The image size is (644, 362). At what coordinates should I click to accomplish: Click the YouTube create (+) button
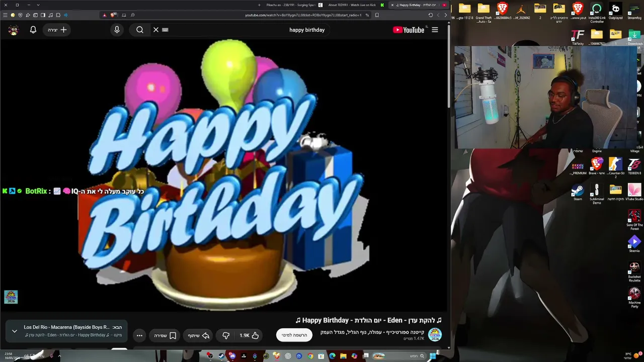(x=57, y=30)
